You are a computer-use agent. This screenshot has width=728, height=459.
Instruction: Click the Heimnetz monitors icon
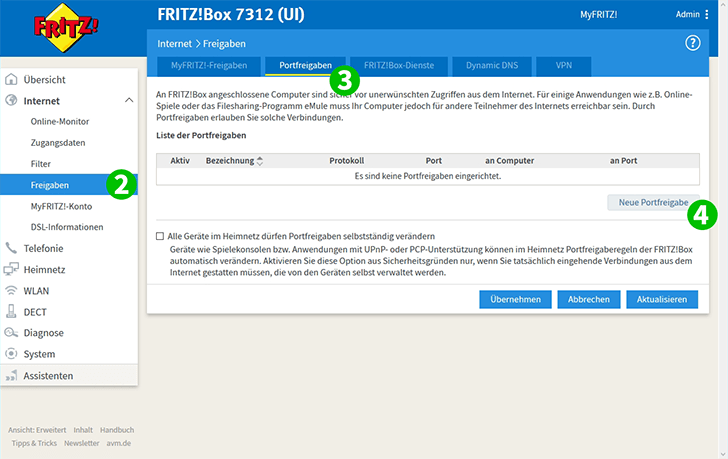tap(11, 269)
